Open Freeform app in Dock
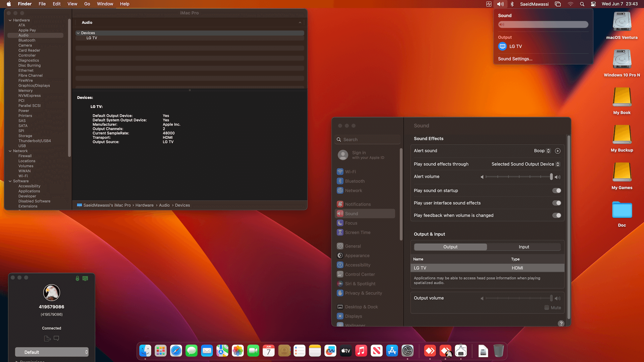644x362 pixels. click(x=330, y=351)
